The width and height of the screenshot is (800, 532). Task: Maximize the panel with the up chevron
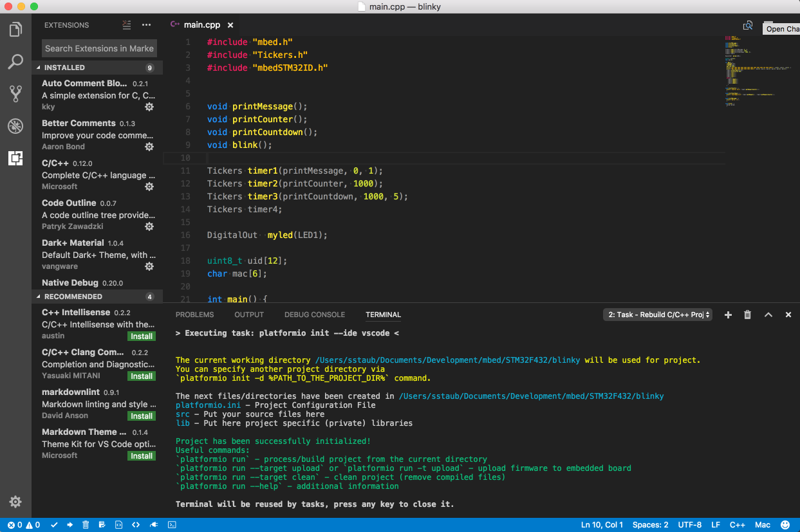768,315
